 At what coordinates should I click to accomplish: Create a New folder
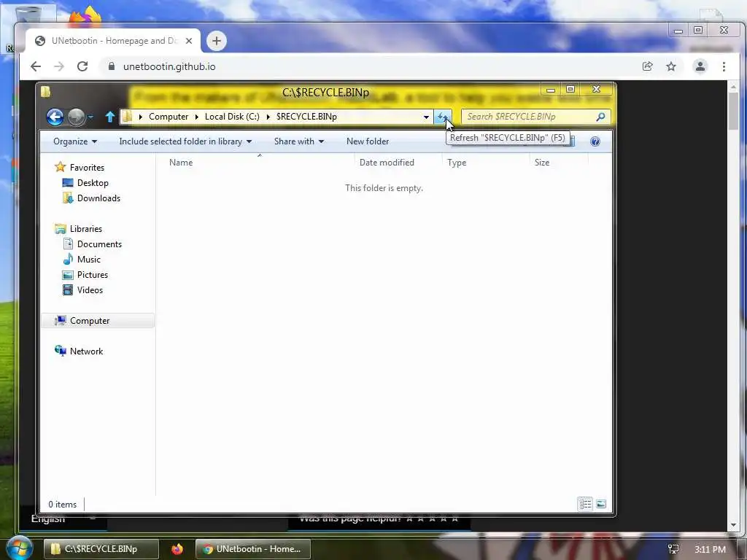click(368, 141)
